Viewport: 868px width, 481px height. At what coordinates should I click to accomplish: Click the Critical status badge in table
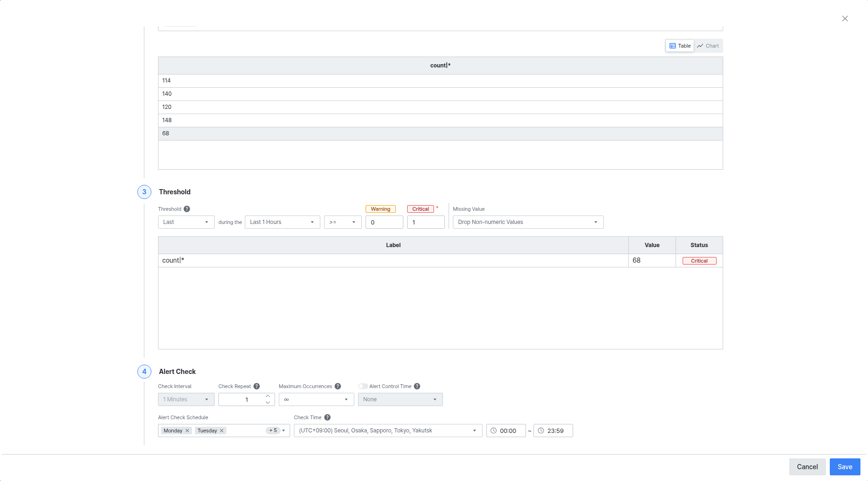(700, 261)
